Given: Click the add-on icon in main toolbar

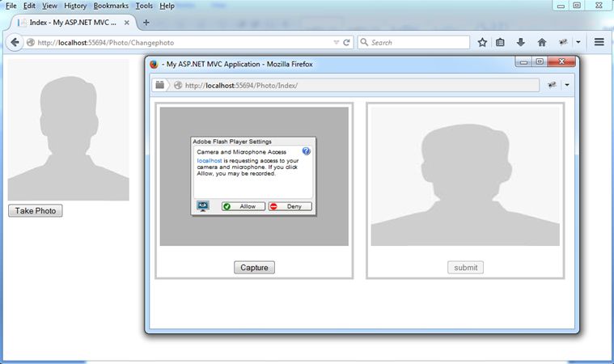Looking at the screenshot, I should click(x=563, y=42).
